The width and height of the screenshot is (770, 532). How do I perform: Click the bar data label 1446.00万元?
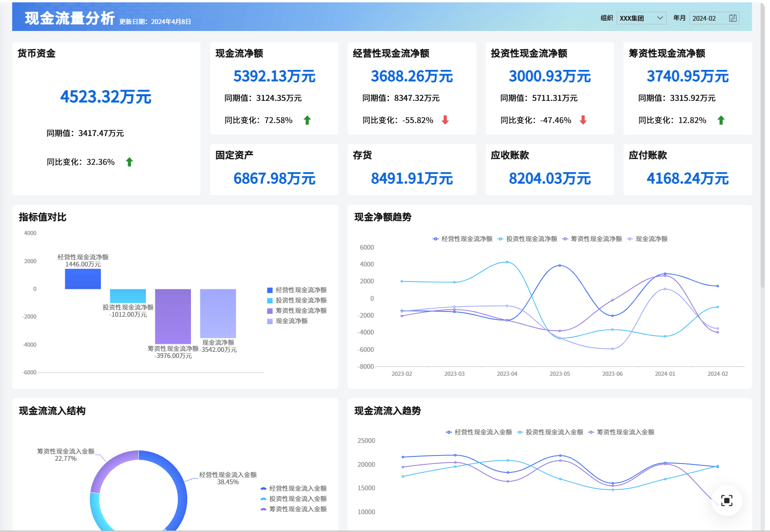pyautogui.click(x=83, y=264)
